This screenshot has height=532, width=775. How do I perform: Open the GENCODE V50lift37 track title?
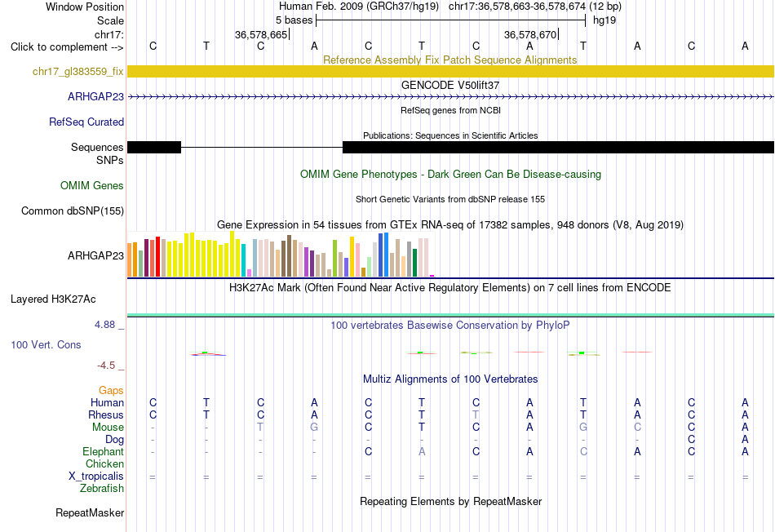coord(449,85)
